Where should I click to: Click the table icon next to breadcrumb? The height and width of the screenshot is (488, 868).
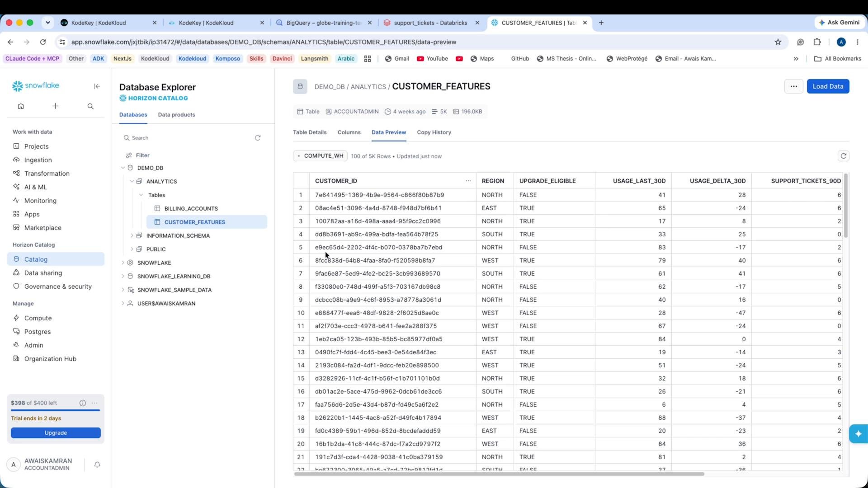click(x=300, y=86)
